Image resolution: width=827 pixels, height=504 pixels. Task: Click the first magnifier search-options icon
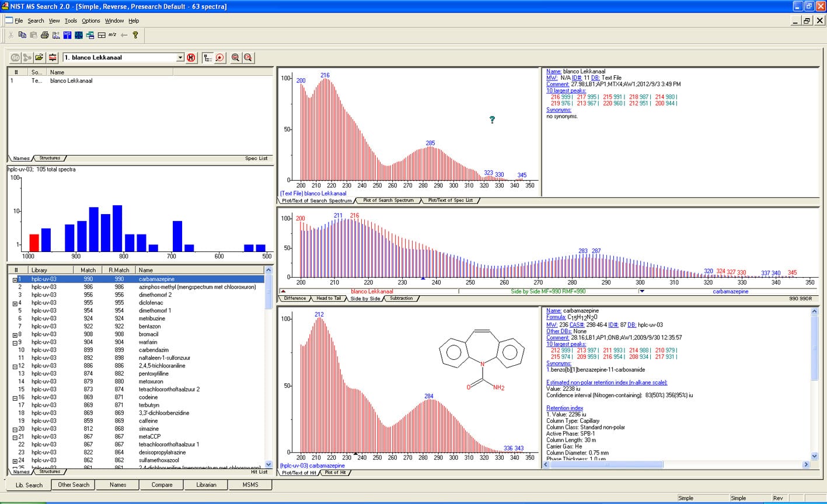[236, 57]
